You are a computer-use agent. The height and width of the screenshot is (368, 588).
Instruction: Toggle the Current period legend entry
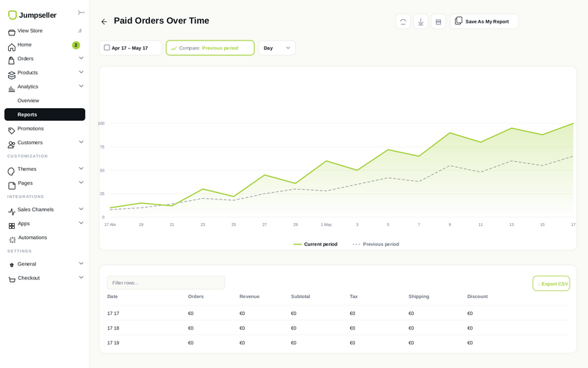pos(315,244)
